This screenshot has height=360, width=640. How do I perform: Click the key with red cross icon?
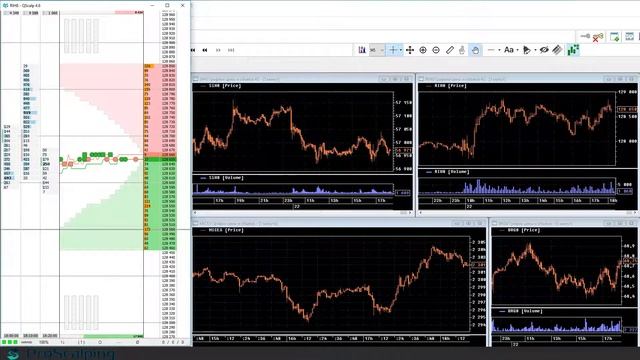[x=598, y=37]
